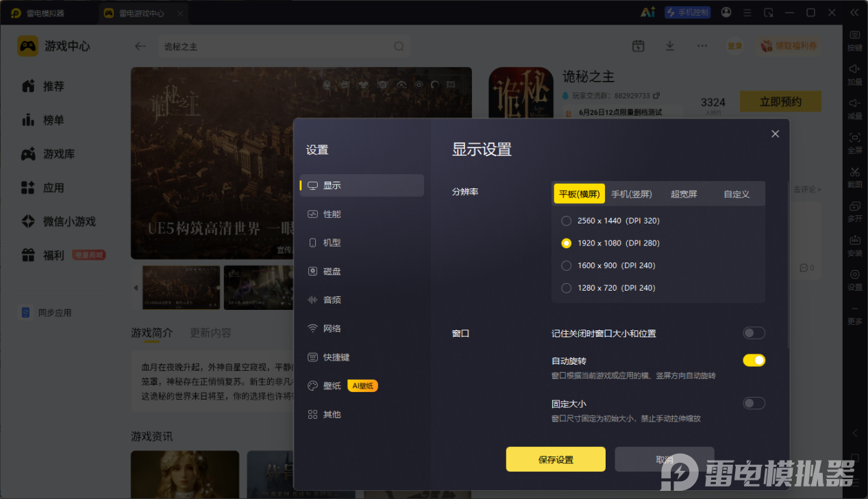
Task: Expand 更多 tools in right sidebar
Action: pos(854,314)
